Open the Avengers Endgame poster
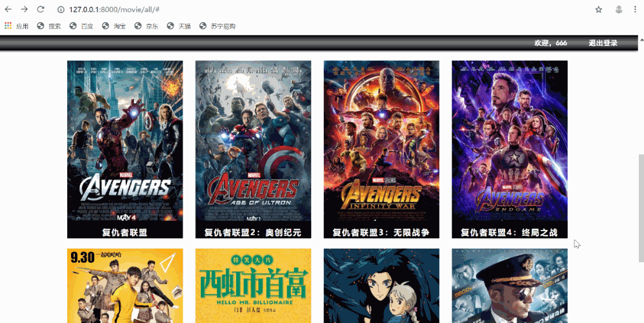This screenshot has width=644, height=323. click(509, 141)
